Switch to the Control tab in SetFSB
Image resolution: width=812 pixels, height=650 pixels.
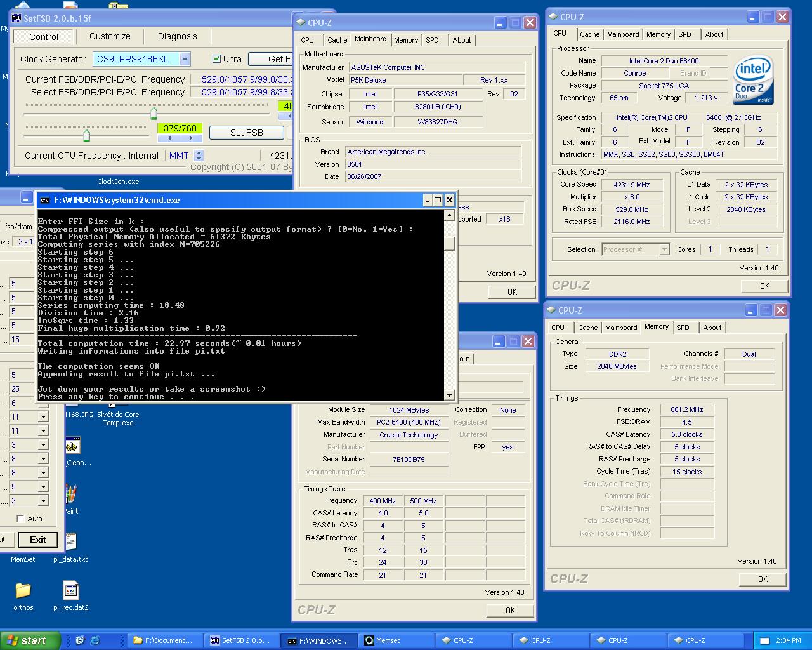pyautogui.click(x=44, y=37)
